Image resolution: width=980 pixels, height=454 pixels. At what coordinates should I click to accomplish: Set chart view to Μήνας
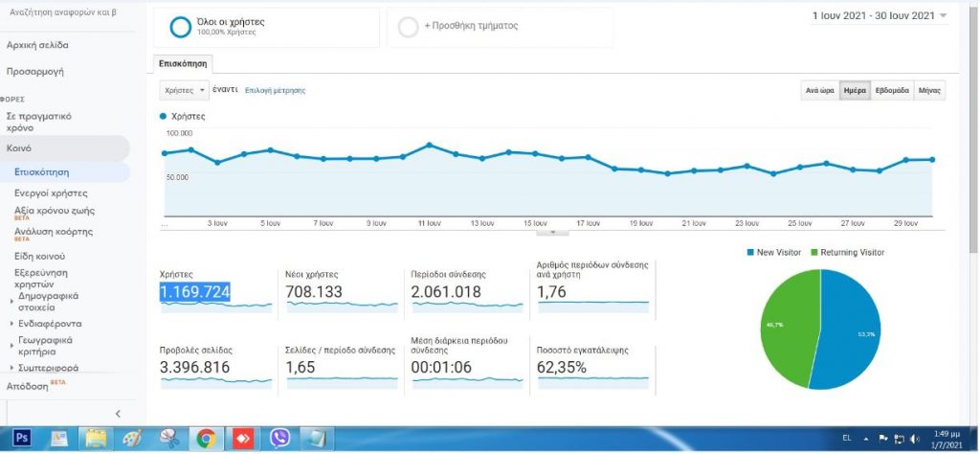click(929, 90)
